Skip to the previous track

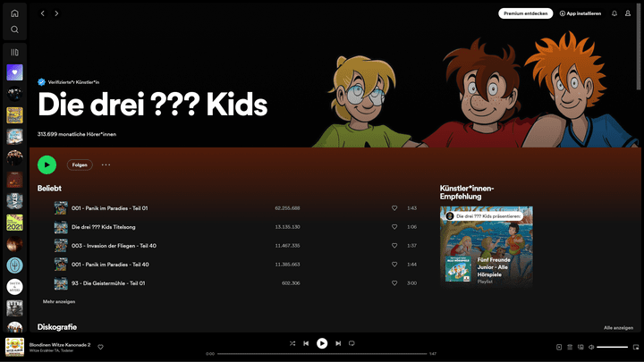306,343
